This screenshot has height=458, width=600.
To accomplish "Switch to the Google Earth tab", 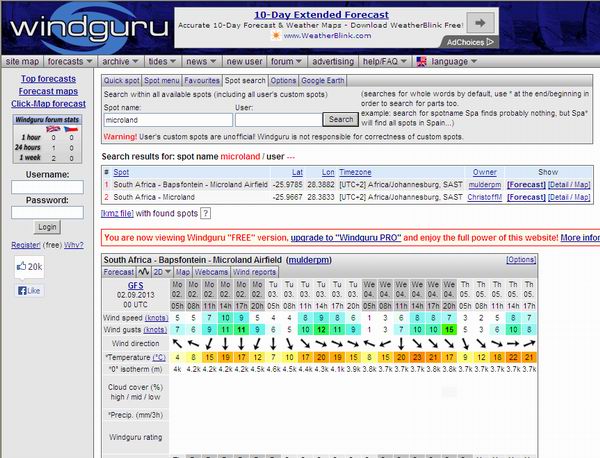I will pyautogui.click(x=323, y=81).
